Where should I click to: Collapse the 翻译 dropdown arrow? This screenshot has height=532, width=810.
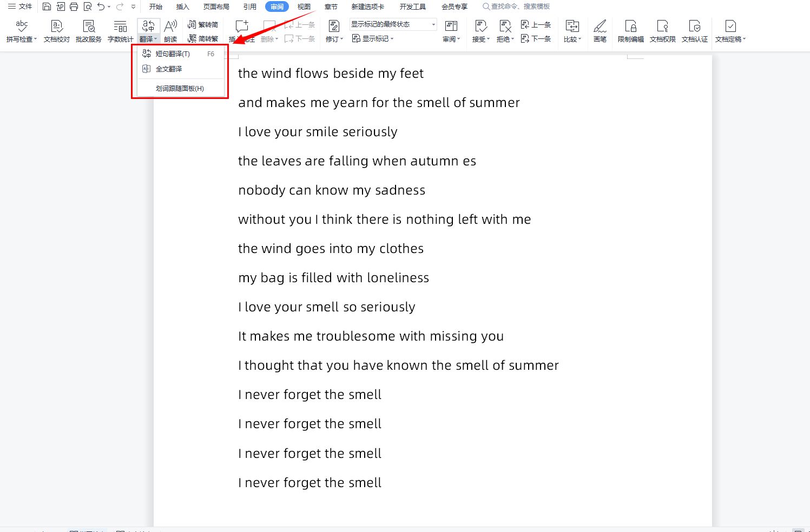(155, 39)
